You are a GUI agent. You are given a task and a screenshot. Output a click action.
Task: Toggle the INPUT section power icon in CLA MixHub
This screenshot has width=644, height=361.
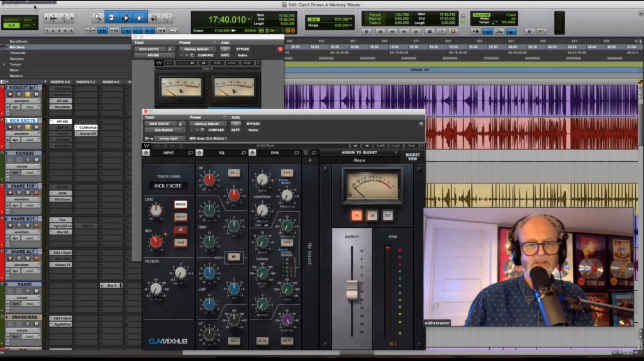pos(146,153)
